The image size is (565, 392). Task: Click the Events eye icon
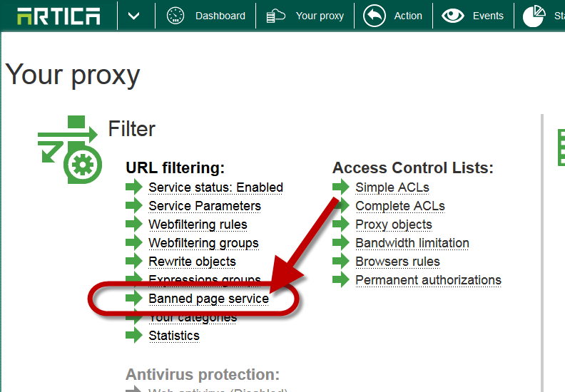coord(453,16)
